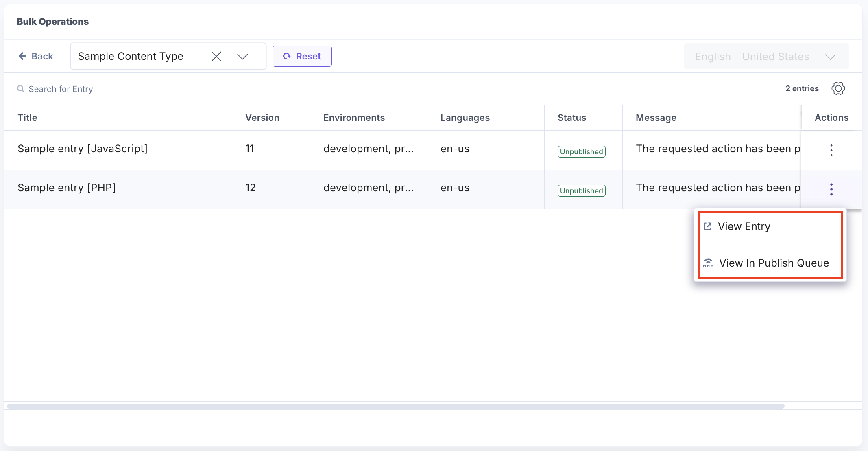Click message text in PHP row

coord(718,188)
